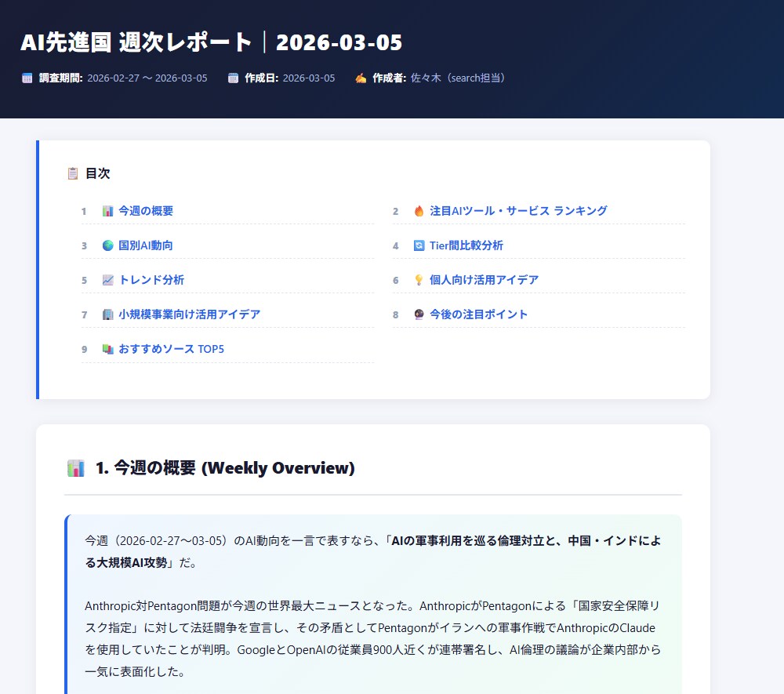This screenshot has width=784, height=694.
Task: Go to 今後の注目ポイント link
Action: tap(478, 314)
